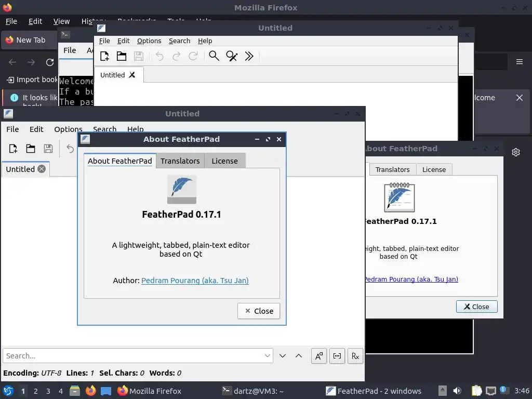Select Firefox New Tab tab
The height and width of the screenshot is (399, 532).
pos(30,40)
